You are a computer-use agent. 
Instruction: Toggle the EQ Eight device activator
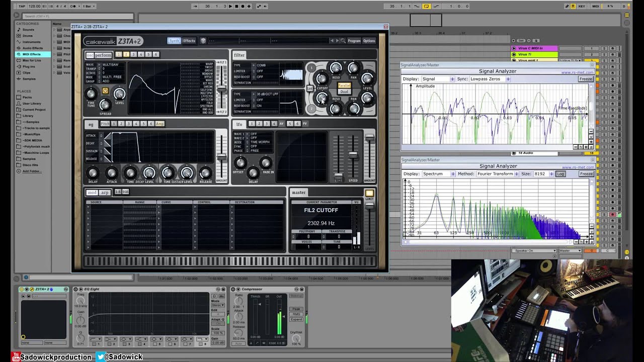point(76,289)
